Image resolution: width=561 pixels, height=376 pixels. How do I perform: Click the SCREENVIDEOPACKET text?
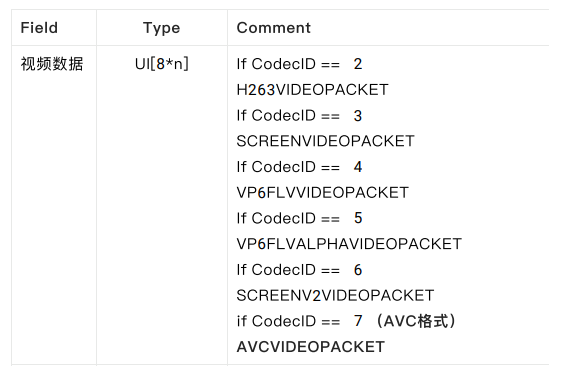[x=326, y=141]
